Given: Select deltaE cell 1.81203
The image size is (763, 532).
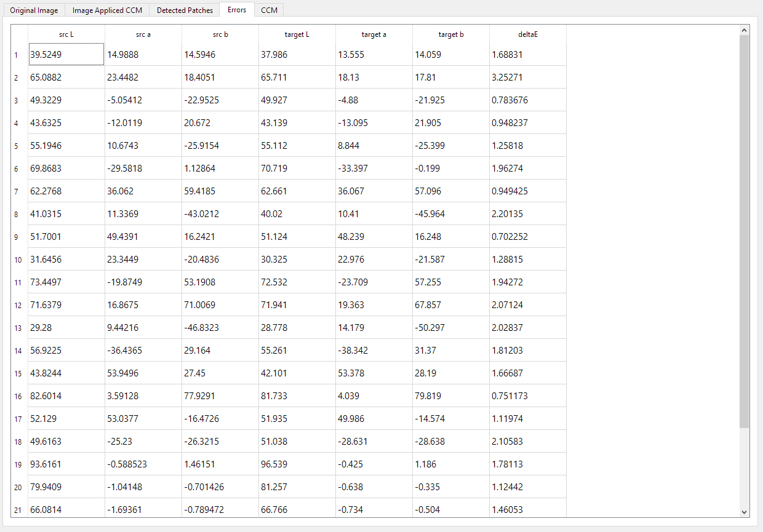Looking at the screenshot, I should coord(528,351).
